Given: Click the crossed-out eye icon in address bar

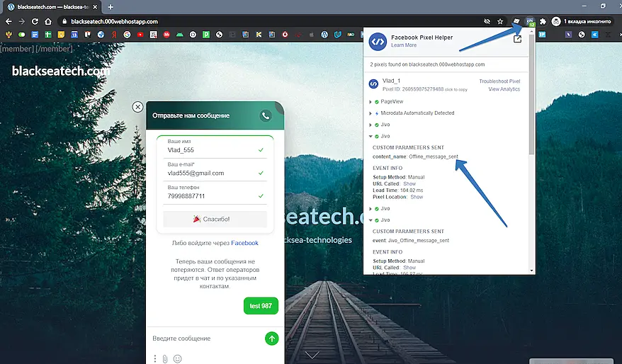Looking at the screenshot, I should (487, 21).
